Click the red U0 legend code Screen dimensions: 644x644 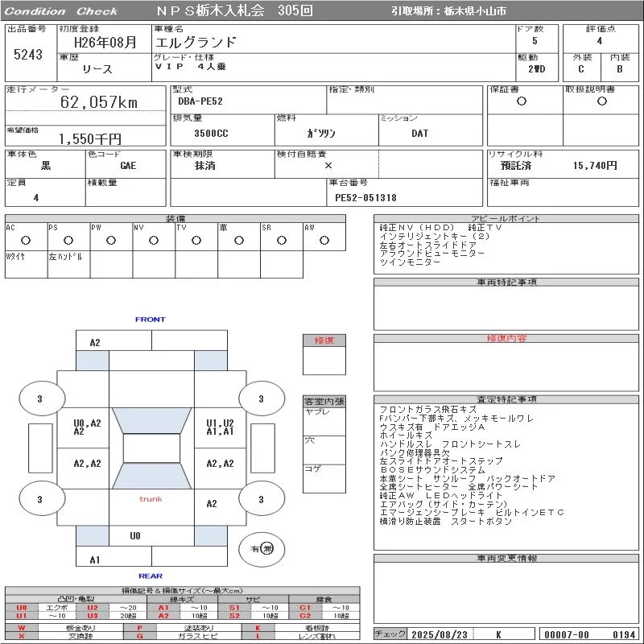tap(22, 608)
